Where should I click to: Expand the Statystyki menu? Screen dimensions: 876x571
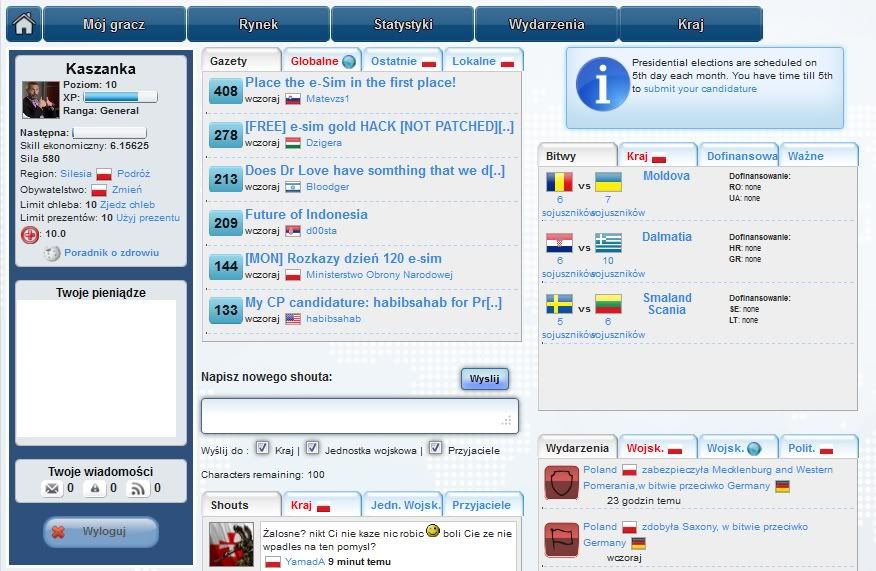point(402,24)
